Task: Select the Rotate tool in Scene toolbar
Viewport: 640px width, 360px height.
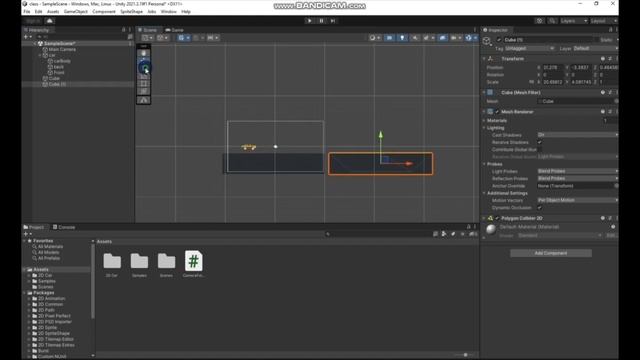Action: click(144, 68)
